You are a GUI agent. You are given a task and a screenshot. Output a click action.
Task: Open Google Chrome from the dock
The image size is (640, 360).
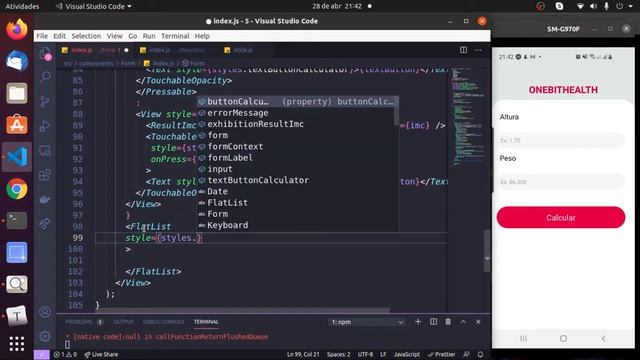17,189
